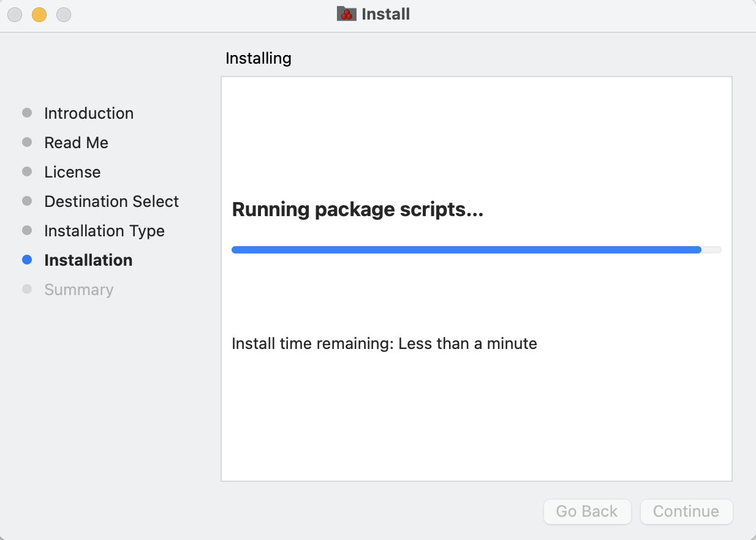This screenshot has width=756, height=540.
Task: Click the "Running package scripts..." status text
Action: point(358,210)
